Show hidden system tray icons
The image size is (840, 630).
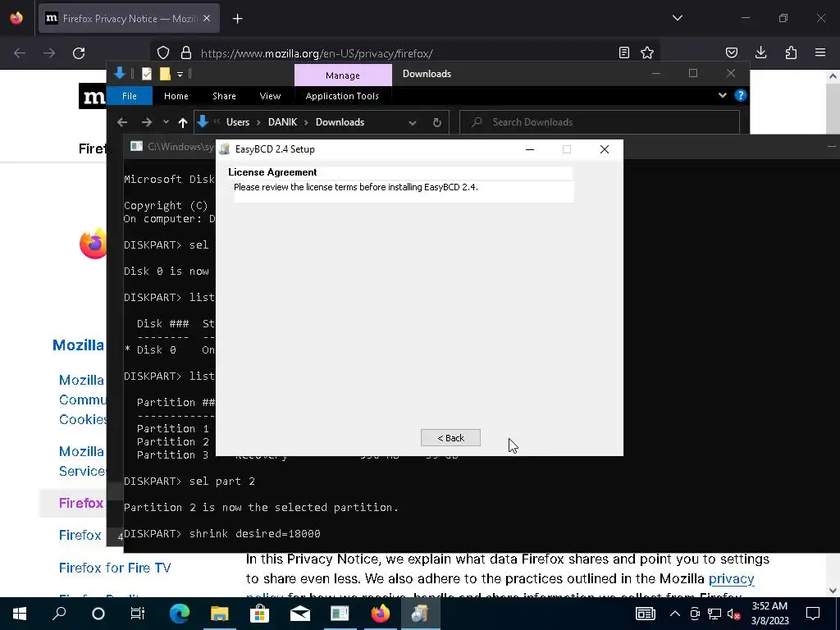pos(675,614)
